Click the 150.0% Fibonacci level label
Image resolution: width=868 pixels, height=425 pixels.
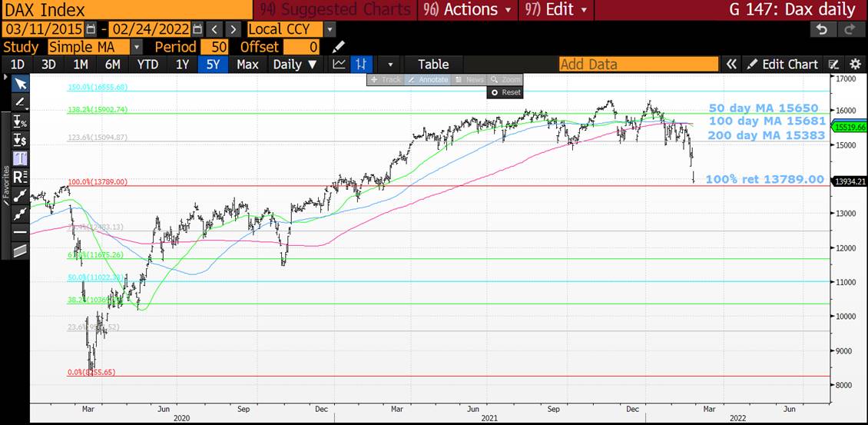click(98, 87)
